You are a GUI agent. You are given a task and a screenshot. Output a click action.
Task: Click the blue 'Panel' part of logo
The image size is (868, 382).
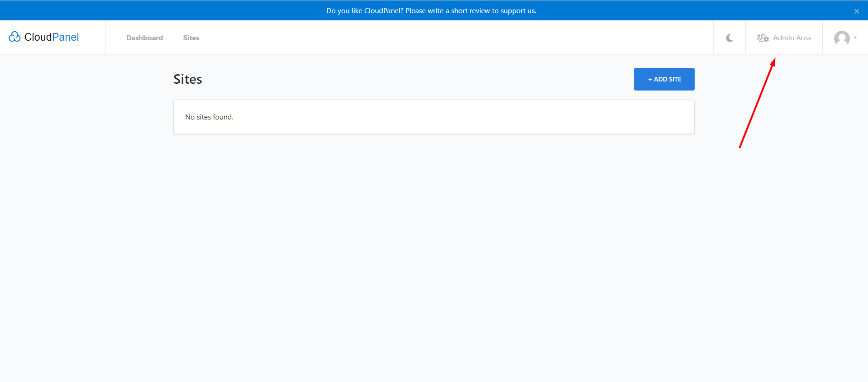click(x=66, y=37)
